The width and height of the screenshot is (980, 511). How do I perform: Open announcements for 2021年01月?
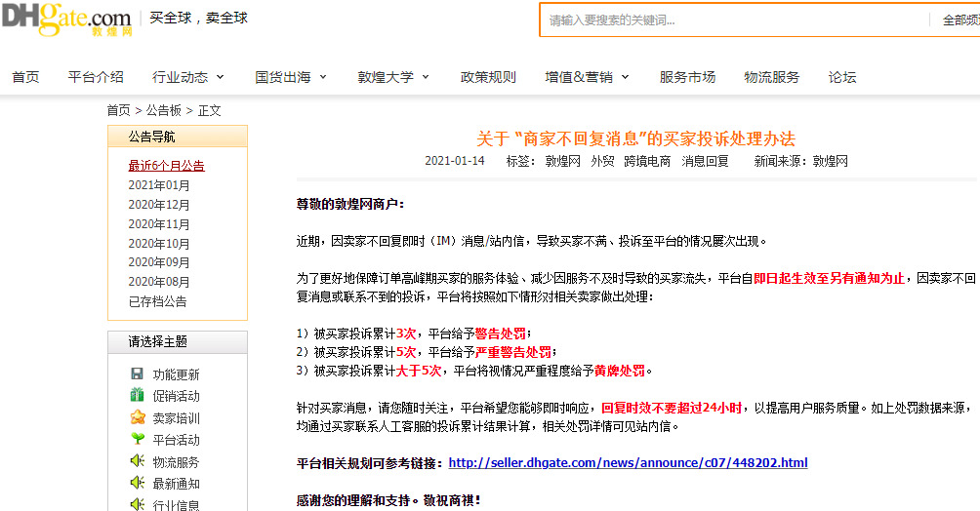tap(159, 185)
